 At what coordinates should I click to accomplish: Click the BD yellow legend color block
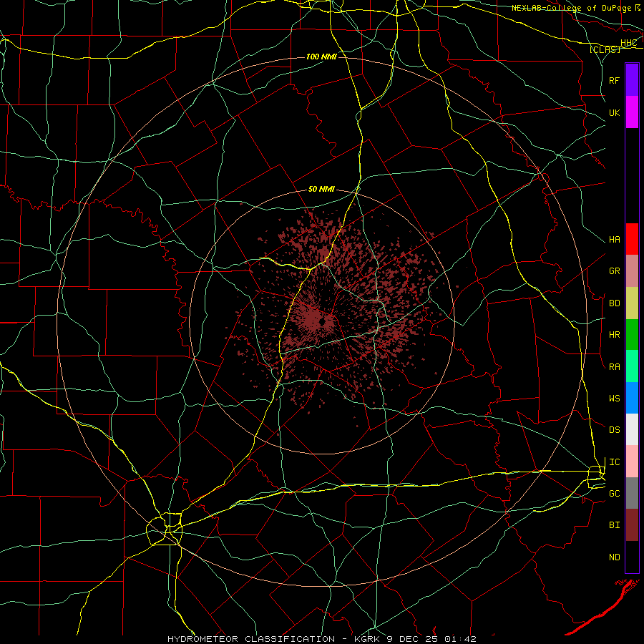tap(632, 303)
